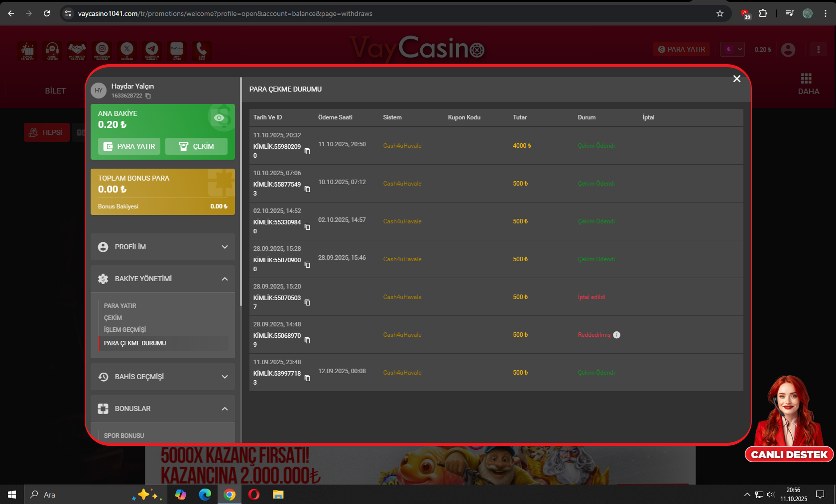
Task: Select PARA YATIR in balance submenu
Action: pyautogui.click(x=120, y=306)
